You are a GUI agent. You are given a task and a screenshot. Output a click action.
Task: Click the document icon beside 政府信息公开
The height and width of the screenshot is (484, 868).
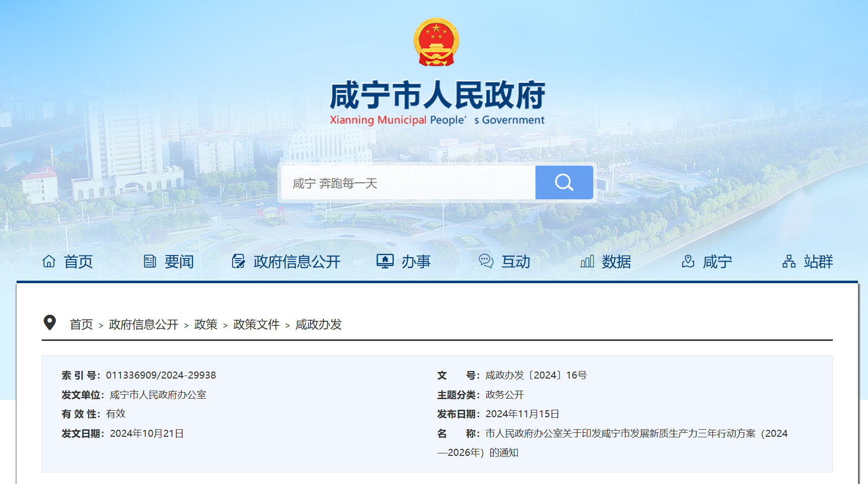click(x=238, y=261)
